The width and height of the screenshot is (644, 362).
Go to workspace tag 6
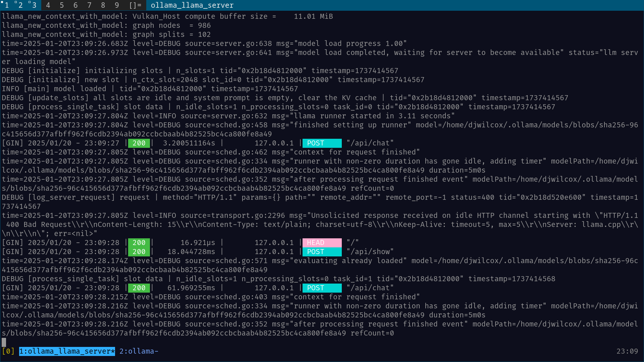click(x=75, y=5)
